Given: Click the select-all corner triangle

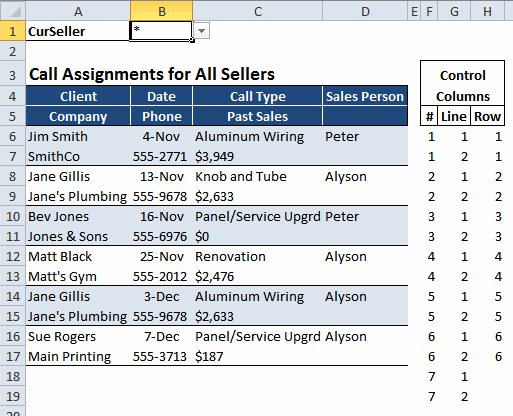Looking at the screenshot, I should (x=15, y=12).
